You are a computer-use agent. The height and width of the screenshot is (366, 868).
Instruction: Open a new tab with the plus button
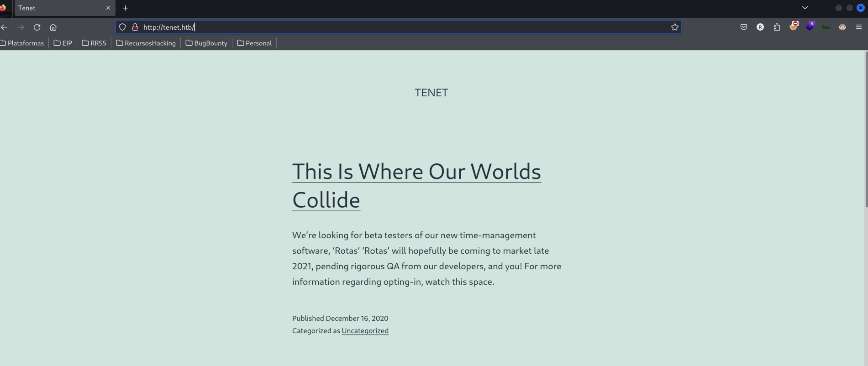click(126, 8)
